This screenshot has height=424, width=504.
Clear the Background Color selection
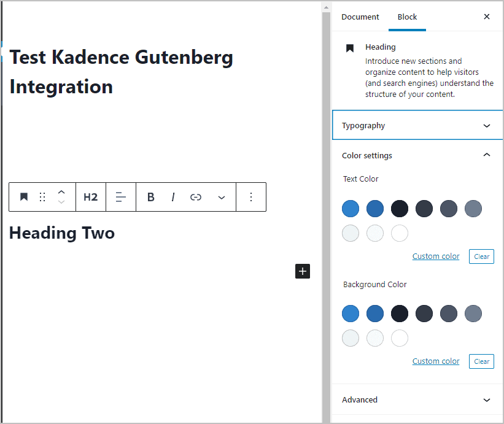(x=481, y=361)
